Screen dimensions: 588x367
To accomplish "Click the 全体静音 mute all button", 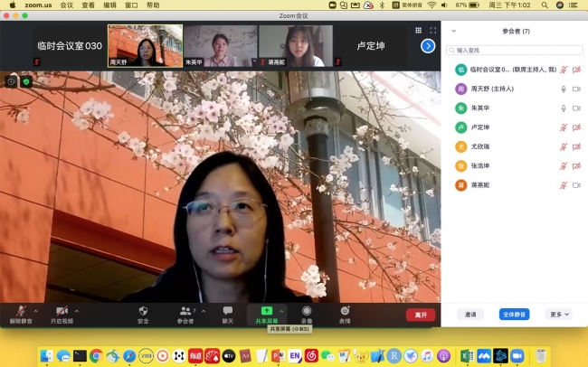I will coord(514,315).
